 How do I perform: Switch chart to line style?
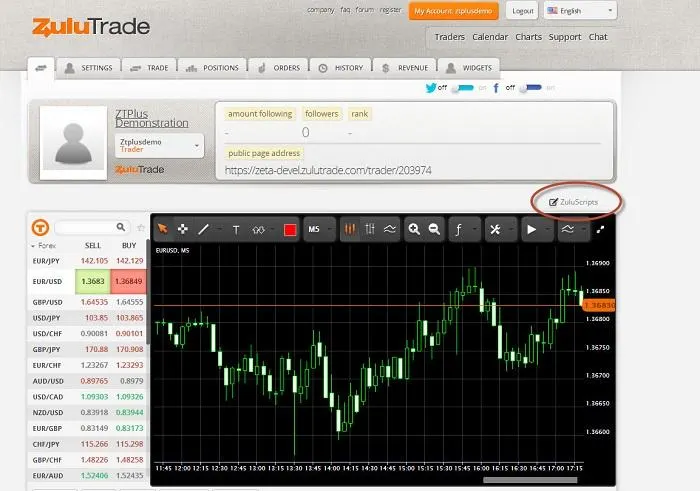(x=390, y=229)
